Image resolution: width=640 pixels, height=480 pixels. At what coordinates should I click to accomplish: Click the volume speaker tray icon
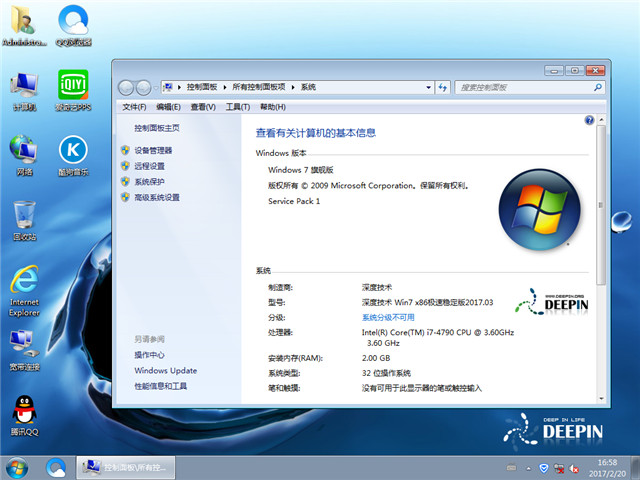coord(574,469)
